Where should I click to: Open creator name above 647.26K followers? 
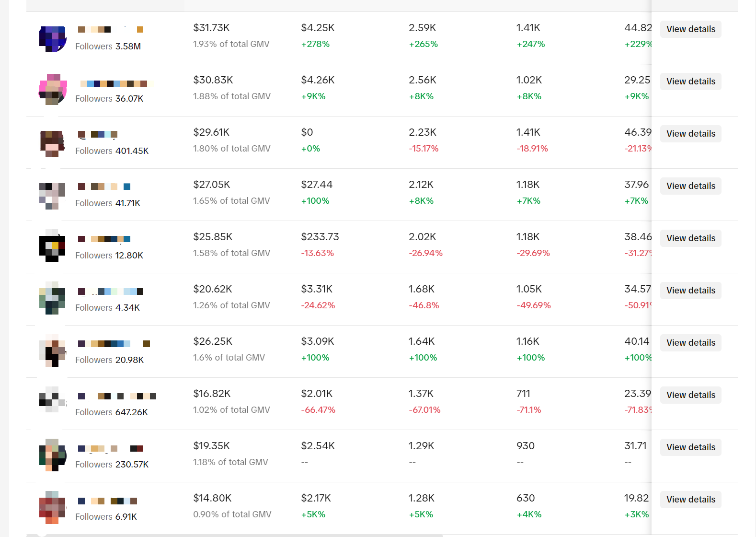[x=117, y=396]
